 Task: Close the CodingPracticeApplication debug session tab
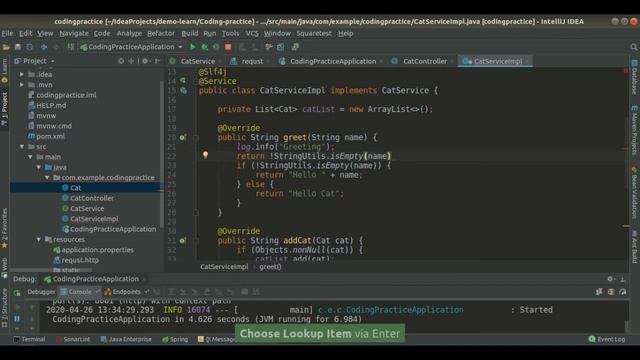[144, 280]
